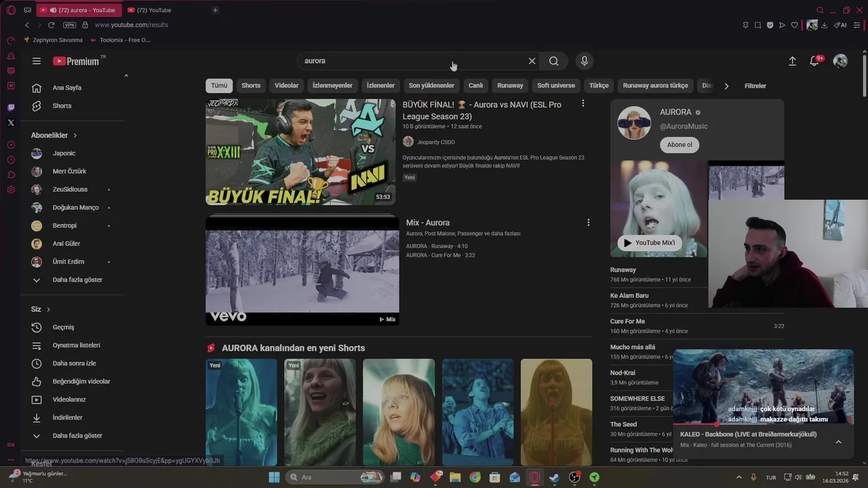Viewport: 868px width, 488px height.
Task: Open Steam from the taskbar
Action: pyautogui.click(x=555, y=477)
